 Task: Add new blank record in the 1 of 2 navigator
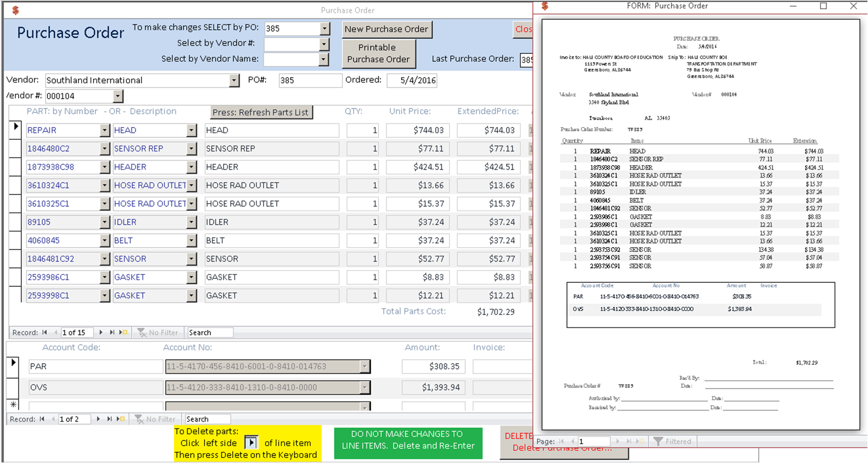click(x=121, y=419)
